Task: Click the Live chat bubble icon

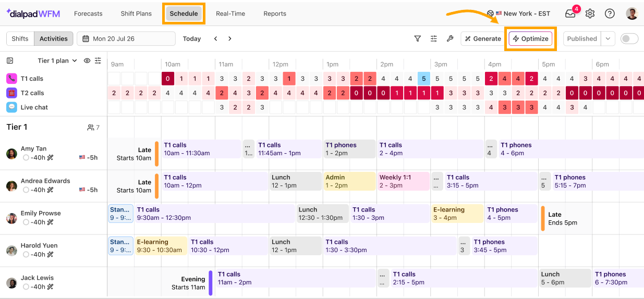Action: pos(11,107)
